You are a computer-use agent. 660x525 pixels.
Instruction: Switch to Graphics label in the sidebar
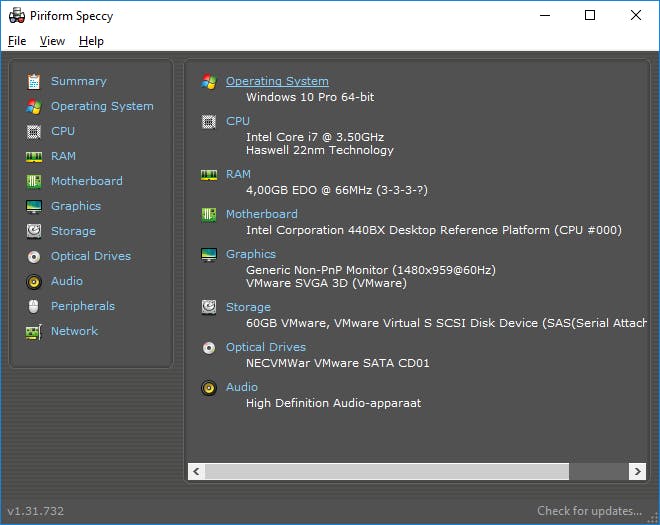click(x=76, y=206)
